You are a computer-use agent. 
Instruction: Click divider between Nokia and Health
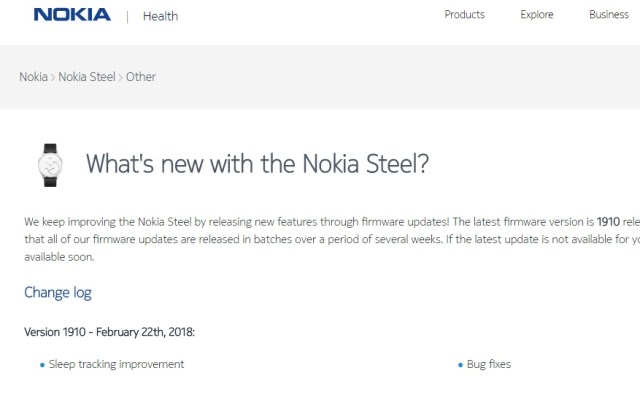(x=127, y=17)
